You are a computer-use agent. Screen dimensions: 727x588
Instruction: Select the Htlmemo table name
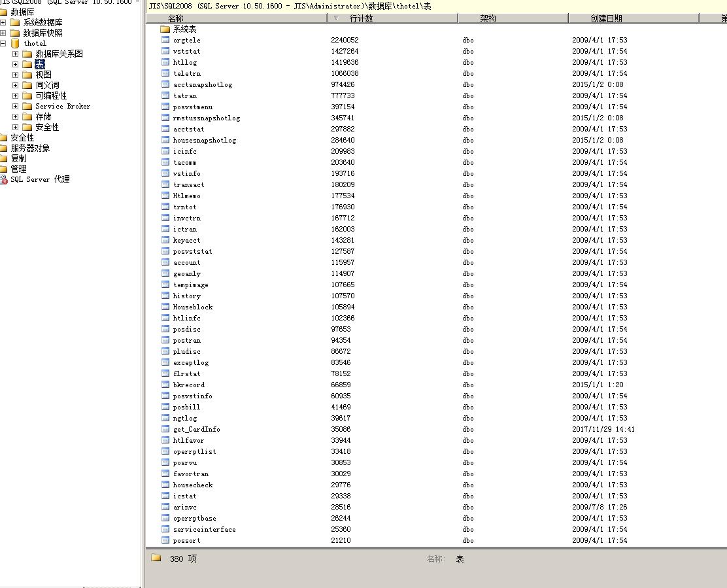[187, 196]
